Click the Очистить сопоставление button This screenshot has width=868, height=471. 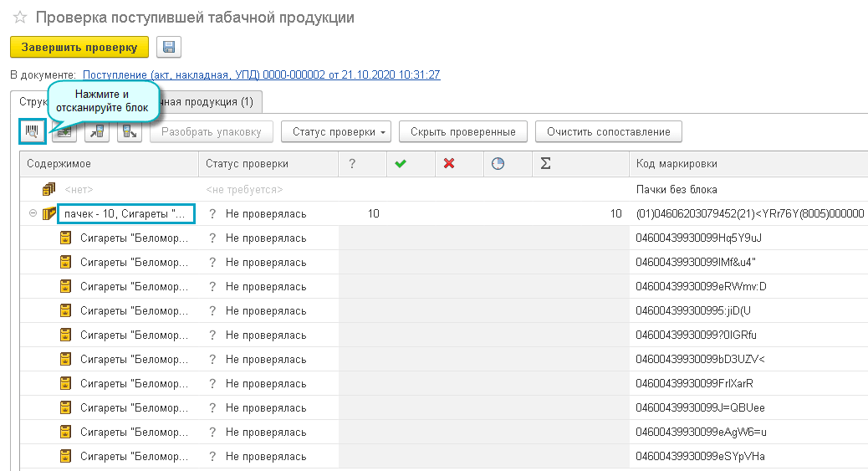[608, 131]
